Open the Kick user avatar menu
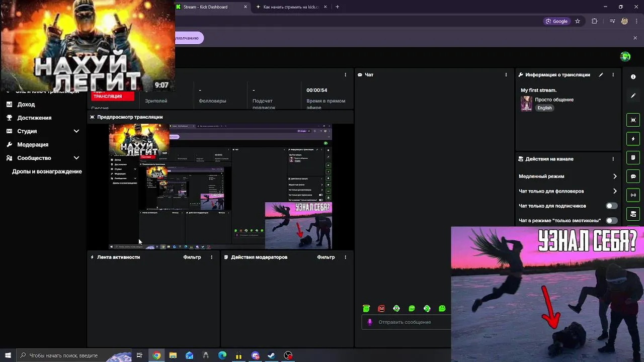The image size is (644, 362). 625,57
